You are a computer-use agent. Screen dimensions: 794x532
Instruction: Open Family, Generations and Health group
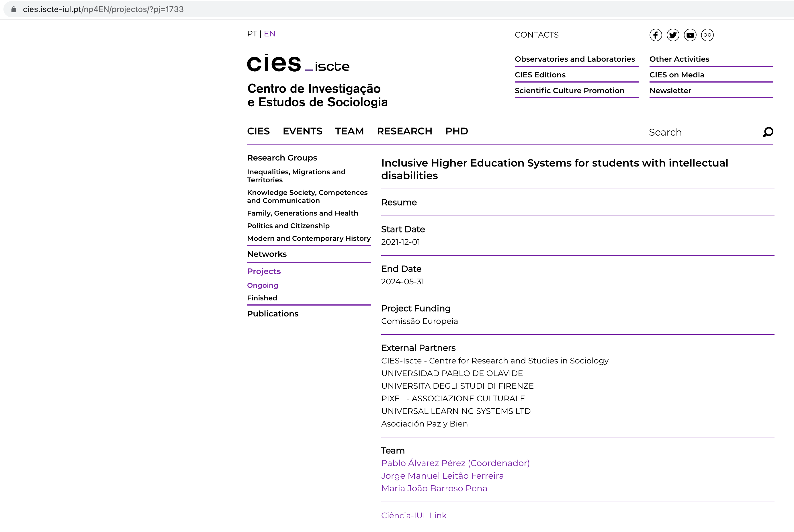point(302,213)
